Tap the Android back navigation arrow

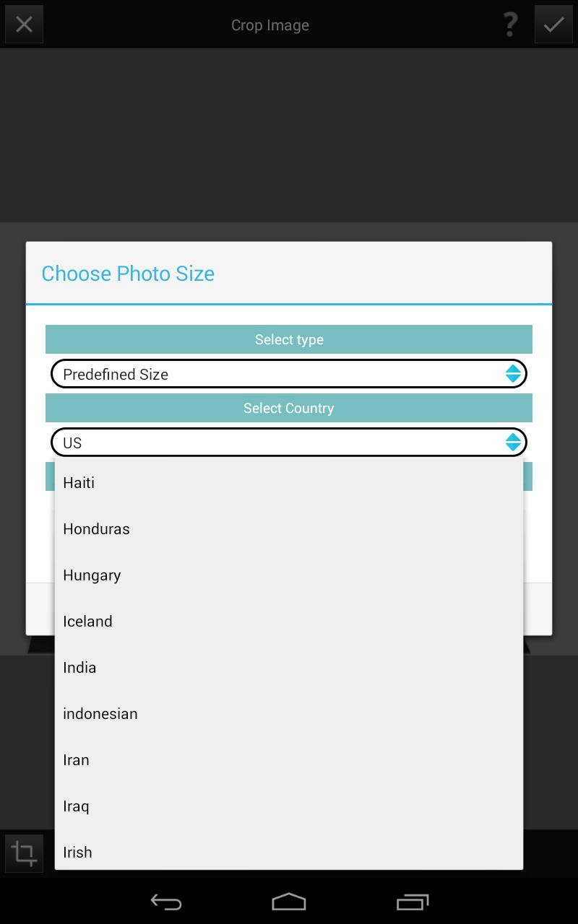[x=165, y=902]
